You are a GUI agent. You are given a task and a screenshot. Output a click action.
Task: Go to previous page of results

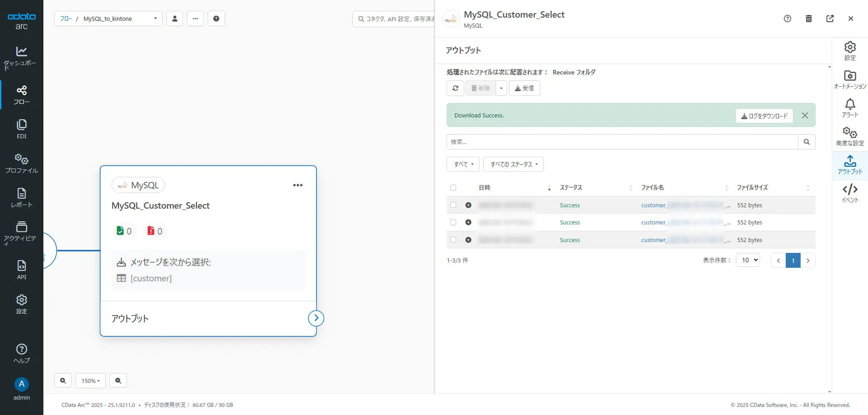click(778, 260)
